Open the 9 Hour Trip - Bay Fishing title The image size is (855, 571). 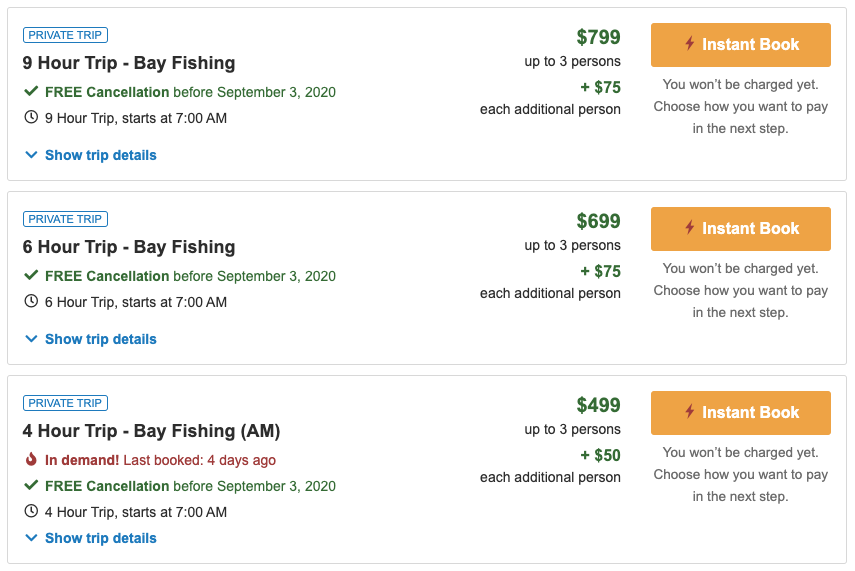[x=129, y=63]
